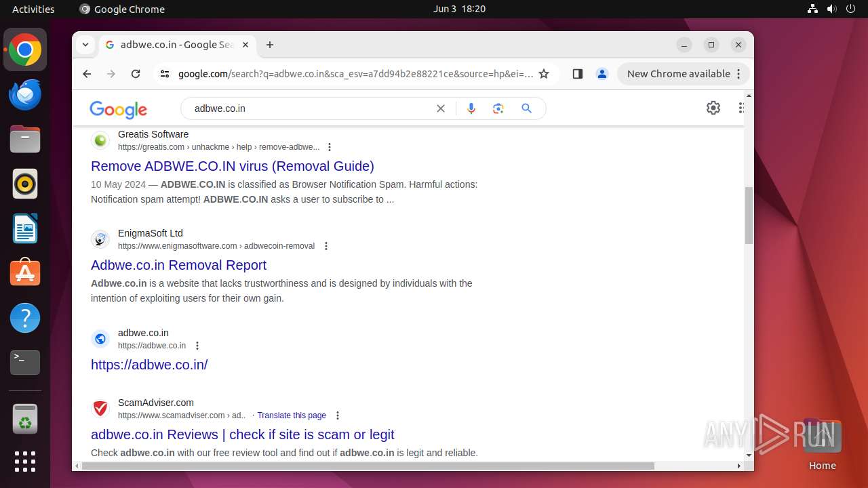Image resolution: width=868 pixels, height=488 pixels.
Task: Search by image with Google Lens
Action: point(498,108)
